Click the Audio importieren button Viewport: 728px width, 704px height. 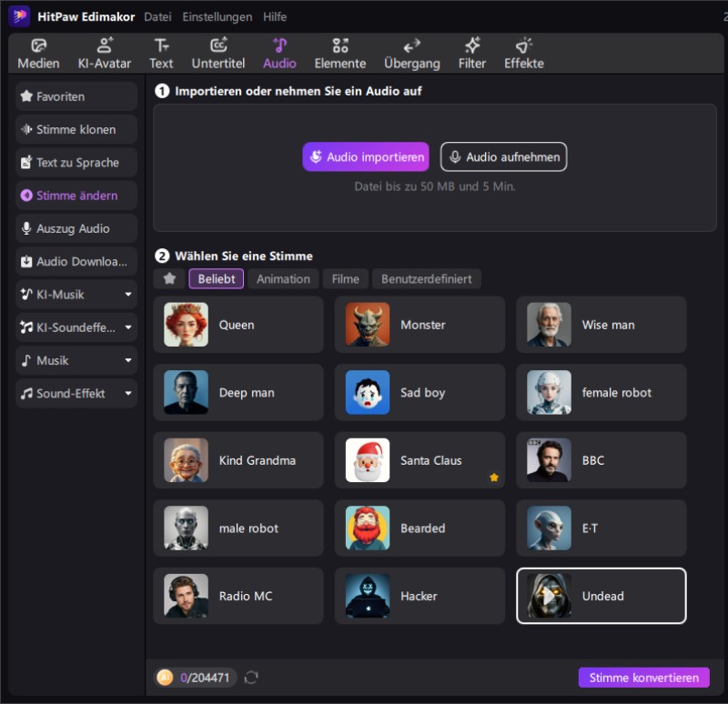366,156
